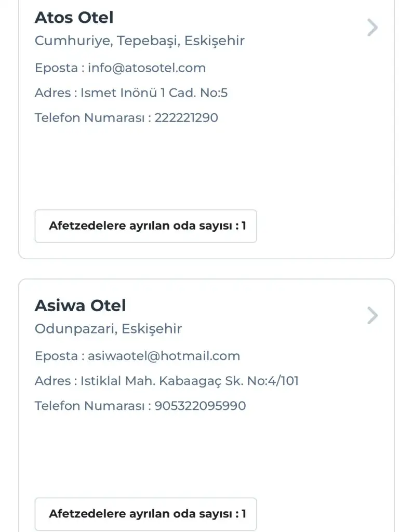The image size is (413, 532).
Task: Tap the asiwaotel@hotmail.com email address
Action: 164,356
